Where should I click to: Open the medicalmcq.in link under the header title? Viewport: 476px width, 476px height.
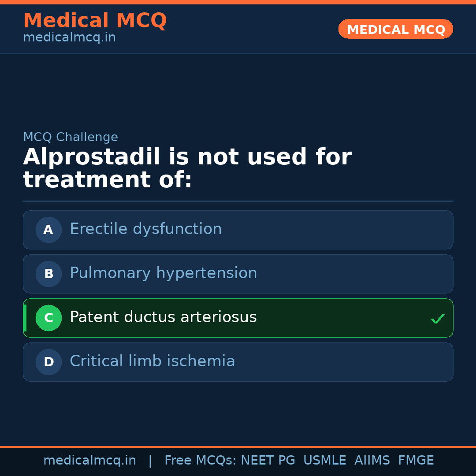(69, 38)
